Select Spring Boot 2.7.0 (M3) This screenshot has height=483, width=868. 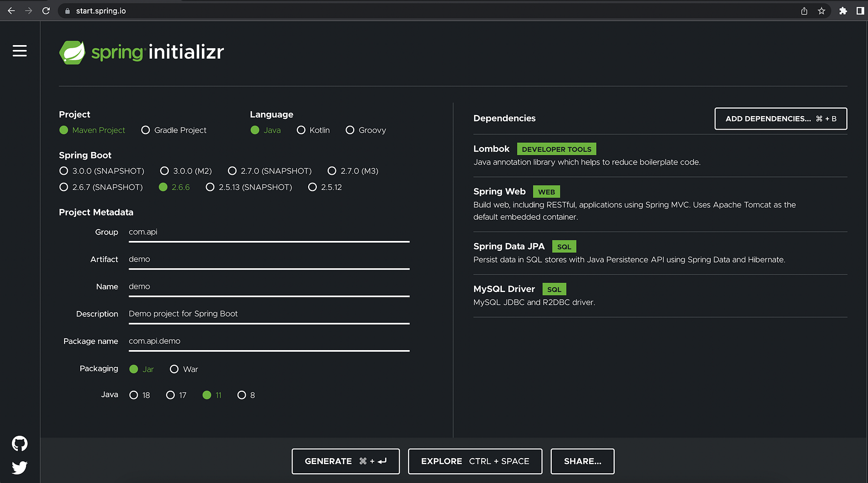[353, 171]
